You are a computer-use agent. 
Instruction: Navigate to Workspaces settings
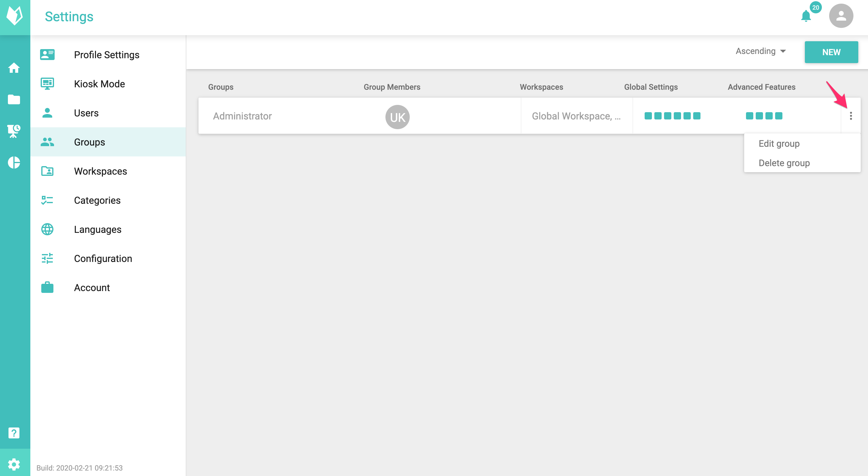tap(100, 171)
